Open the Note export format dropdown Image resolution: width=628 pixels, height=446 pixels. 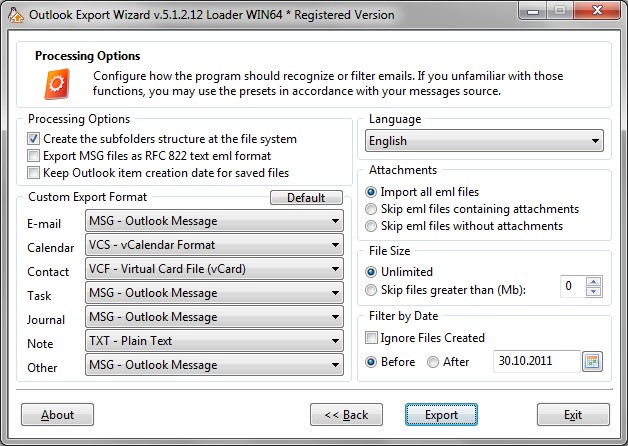point(214,341)
